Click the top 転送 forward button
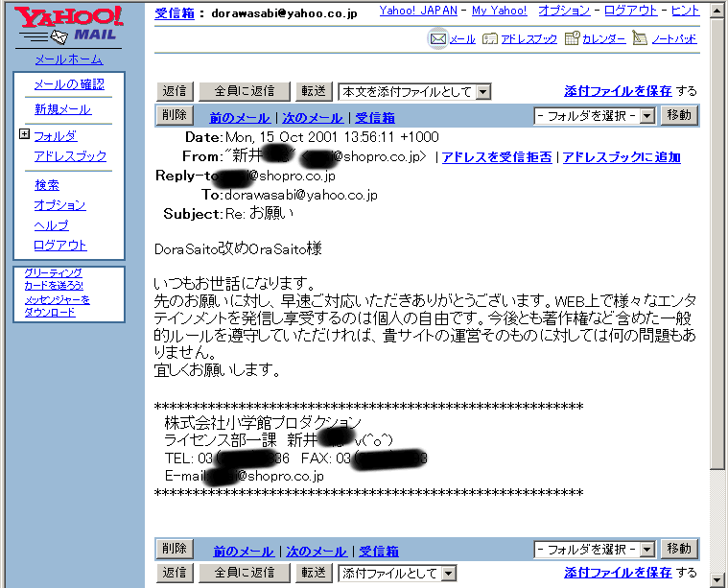 coord(314,91)
